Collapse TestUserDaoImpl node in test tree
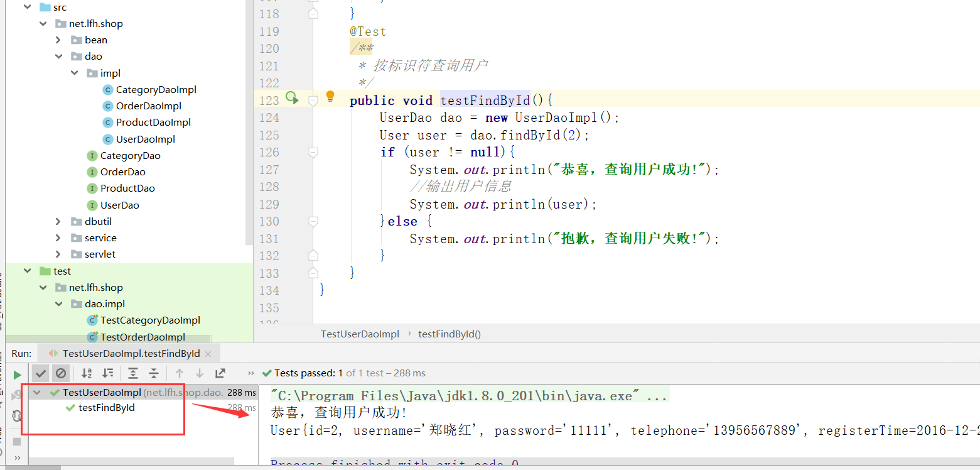Screen dimensions: 980x470 click(x=37, y=393)
